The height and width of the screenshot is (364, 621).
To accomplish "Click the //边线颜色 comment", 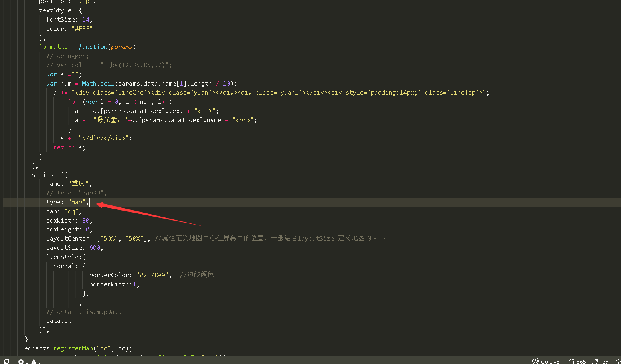I will click(197, 275).
